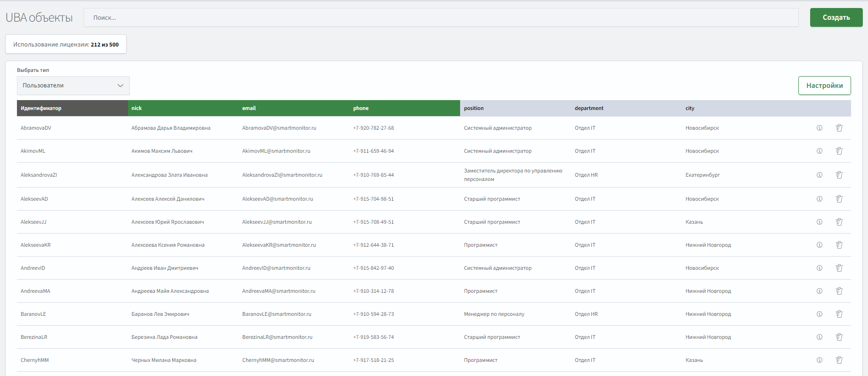This screenshot has height=376, width=868.
Task: Open info for ChernyhMM row
Action: click(820, 360)
